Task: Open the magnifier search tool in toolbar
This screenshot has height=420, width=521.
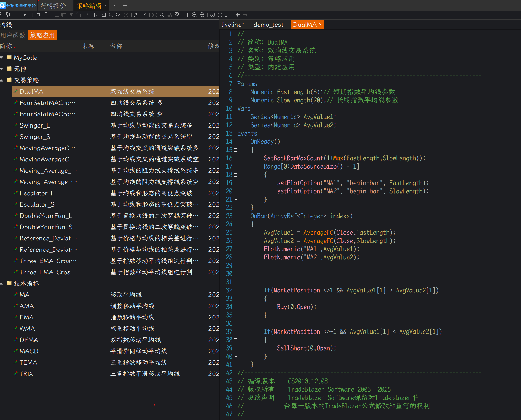Action: click(x=162, y=15)
